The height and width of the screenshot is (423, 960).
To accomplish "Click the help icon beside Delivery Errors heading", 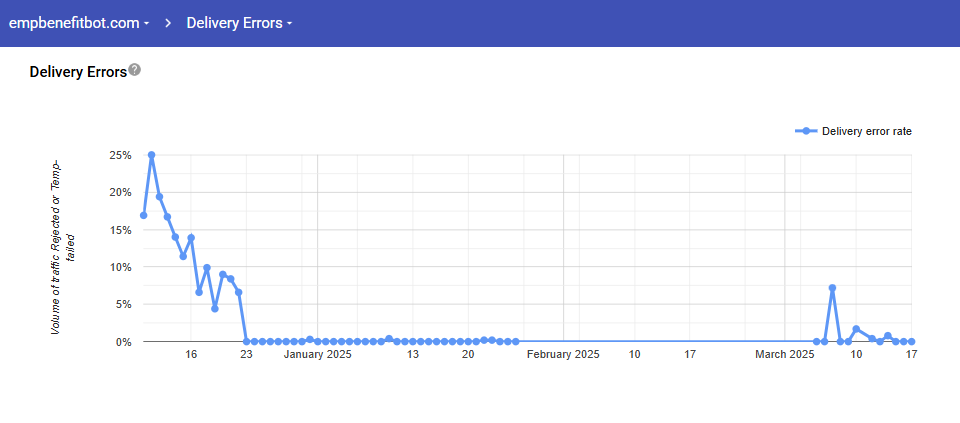I will click(x=135, y=71).
